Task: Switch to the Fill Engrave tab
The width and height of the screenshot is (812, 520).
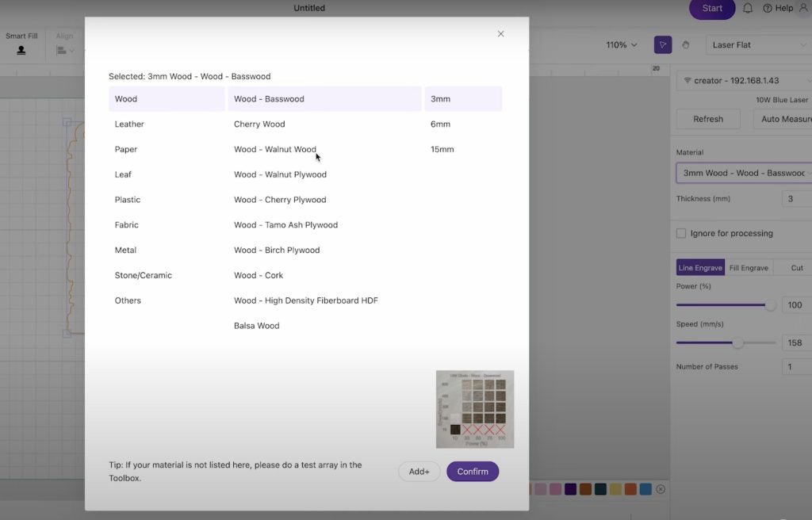Action: (x=749, y=268)
